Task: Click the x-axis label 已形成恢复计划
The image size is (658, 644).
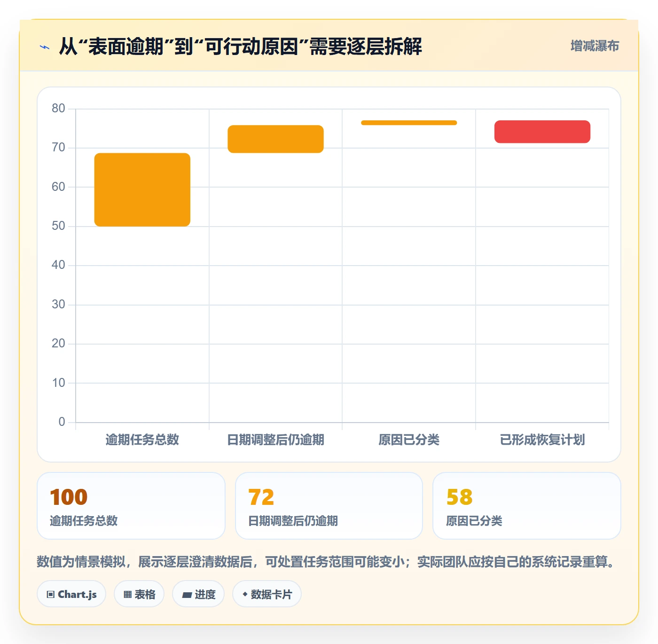Action: pyautogui.click(x=542, y=440)
